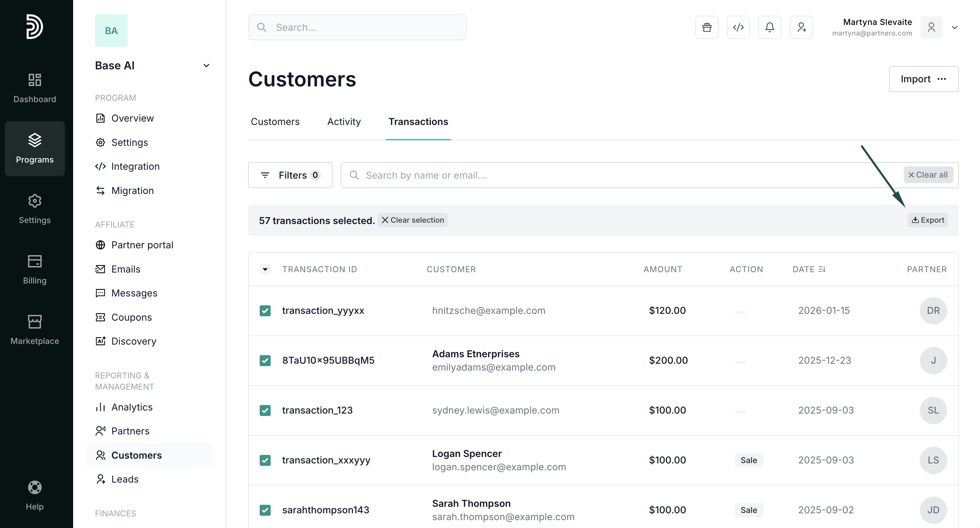Open the select-all dropdown in table header
The image size is (980, 528).
tap(265, 269)
